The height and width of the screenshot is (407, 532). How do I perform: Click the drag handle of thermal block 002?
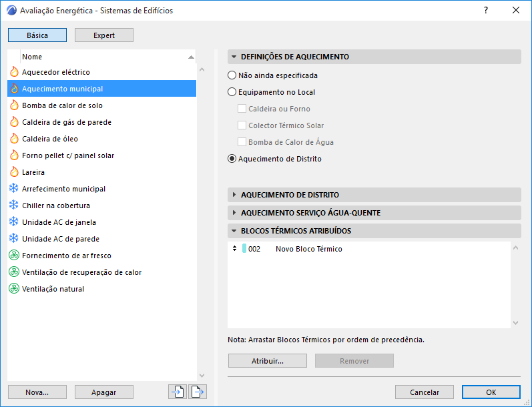[x=234, y=249]
